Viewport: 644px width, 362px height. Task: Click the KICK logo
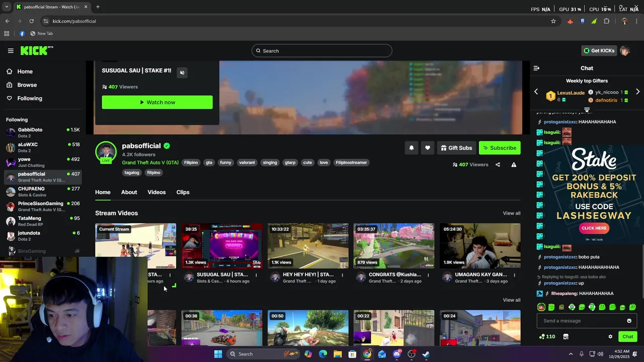pyautogui.click(x=36, y=50)
